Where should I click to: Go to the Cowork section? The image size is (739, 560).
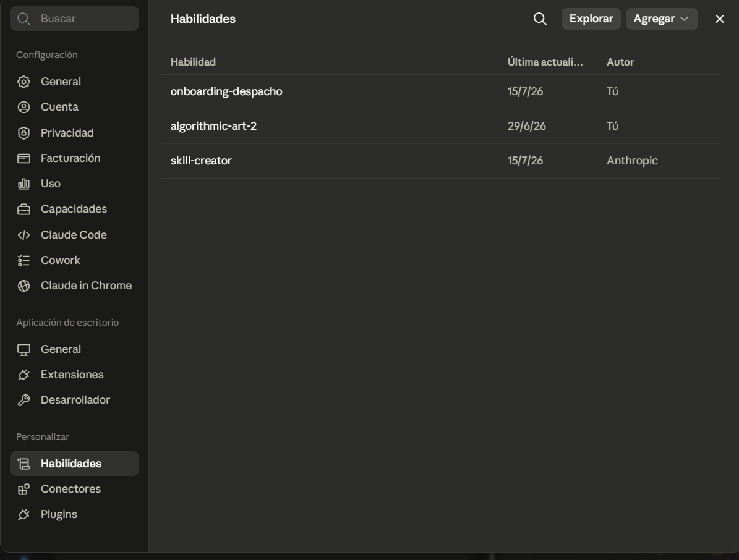(74, 260)
